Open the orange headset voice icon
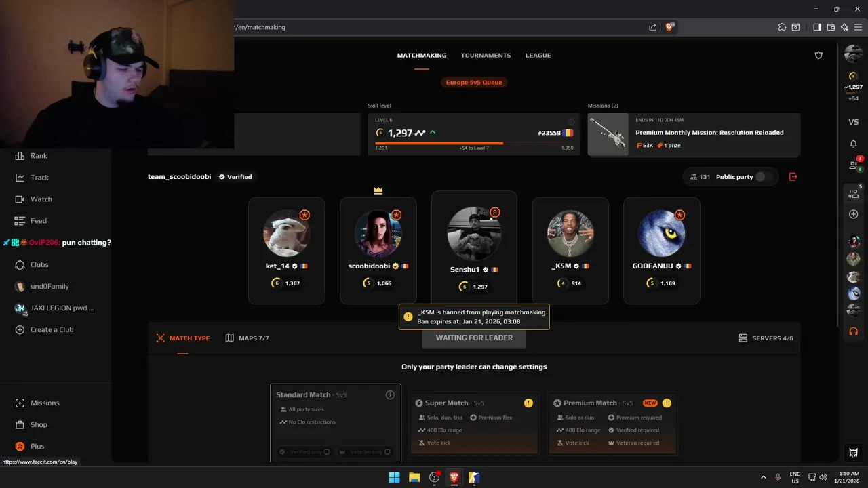The height and width of the screenshot is (488, 868). coord(853,332)
